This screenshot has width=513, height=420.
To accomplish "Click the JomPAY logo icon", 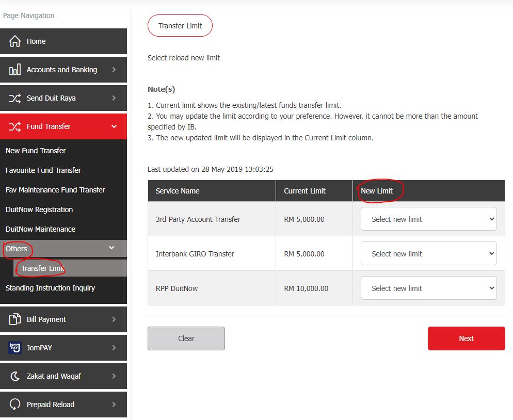I will pyautogui.click(x=15, y=348).
